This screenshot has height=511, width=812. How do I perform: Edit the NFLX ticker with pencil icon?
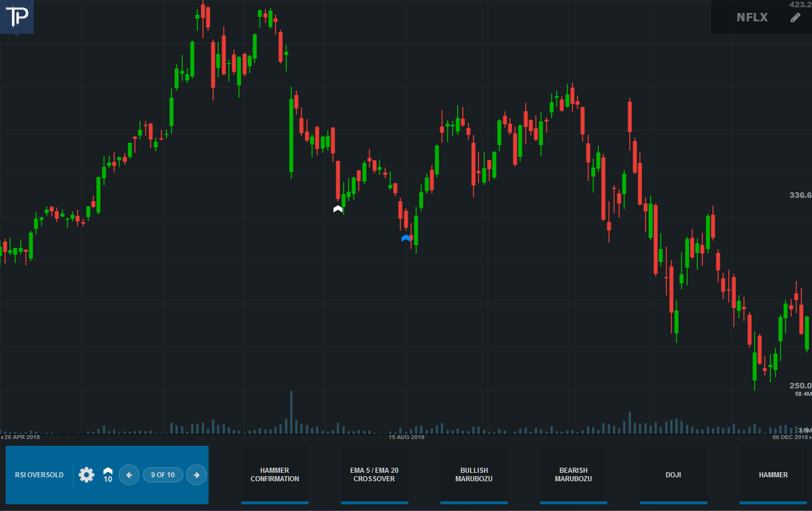click(795, 17)
